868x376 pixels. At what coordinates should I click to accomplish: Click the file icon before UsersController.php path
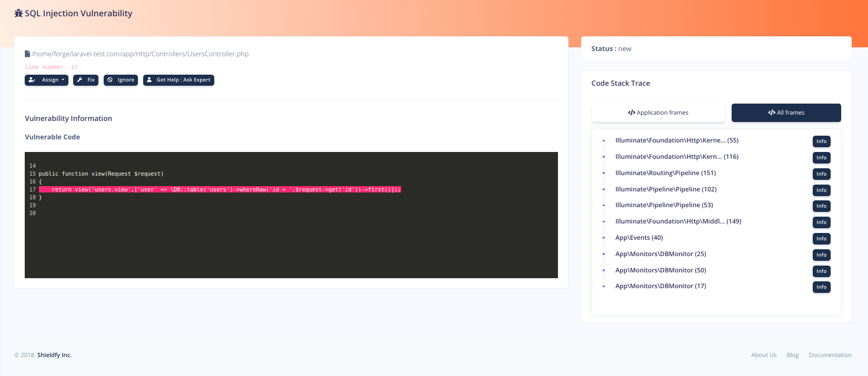click(27, 54)
